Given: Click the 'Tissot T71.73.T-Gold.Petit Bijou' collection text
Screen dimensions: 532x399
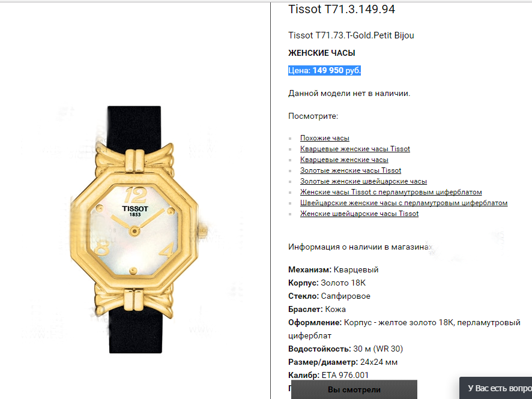Looking at the screenshot, I should pos(351,35).
